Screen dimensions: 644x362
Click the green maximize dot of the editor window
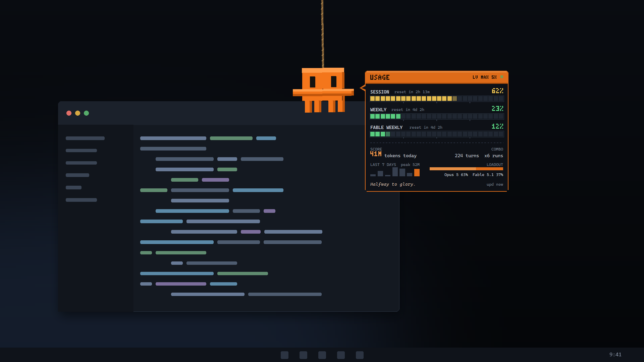click(86, 113)
